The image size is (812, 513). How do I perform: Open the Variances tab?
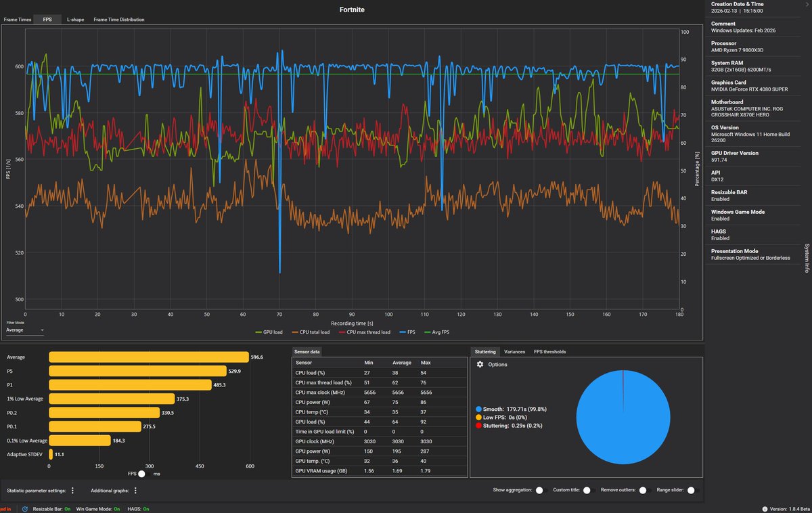click(514, 352)
